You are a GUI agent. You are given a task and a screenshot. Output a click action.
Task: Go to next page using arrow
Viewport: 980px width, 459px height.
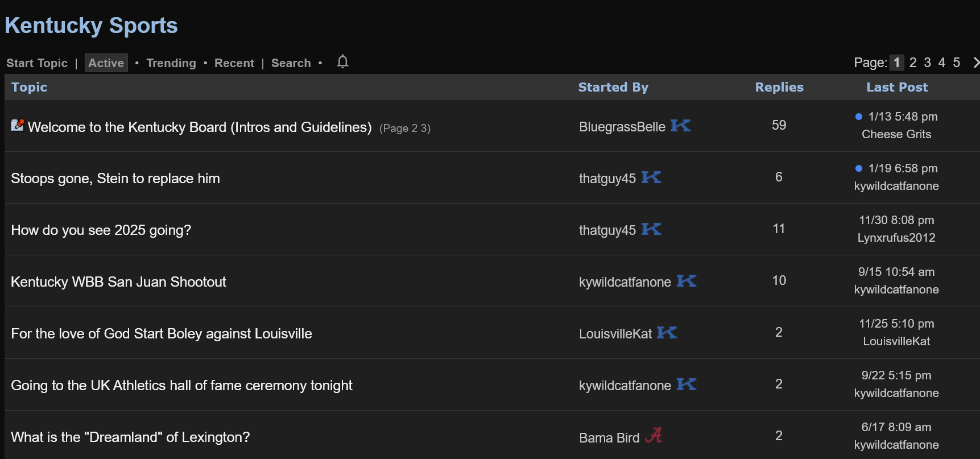pos(975,63)
